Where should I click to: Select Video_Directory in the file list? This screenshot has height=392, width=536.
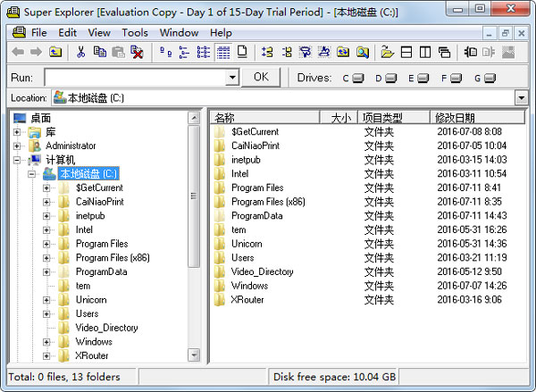coord(262,272)
